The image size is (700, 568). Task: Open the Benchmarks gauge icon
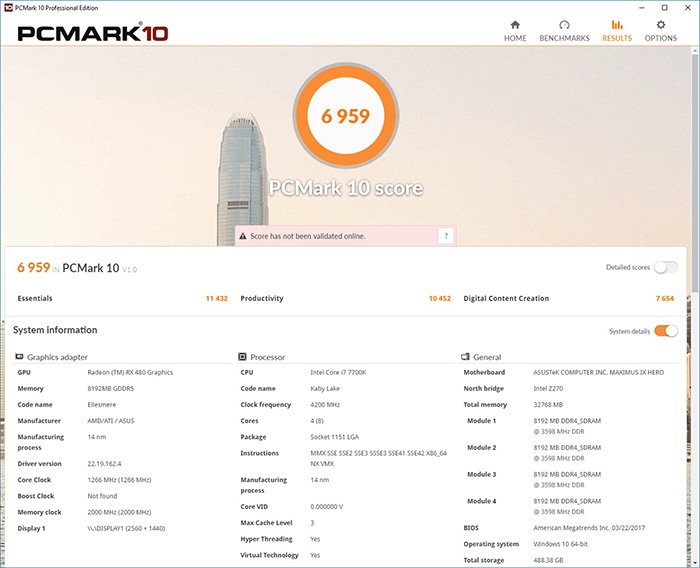click(564, 25)
